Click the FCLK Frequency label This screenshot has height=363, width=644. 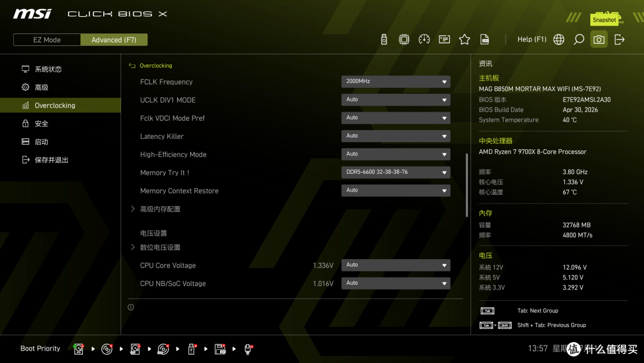166,82
